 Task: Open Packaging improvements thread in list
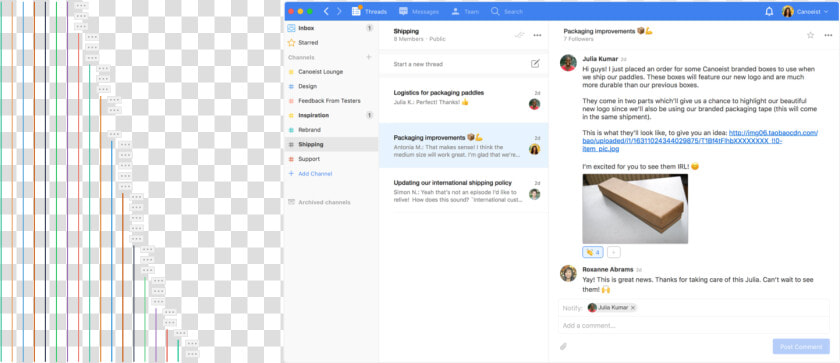point(463,145)
